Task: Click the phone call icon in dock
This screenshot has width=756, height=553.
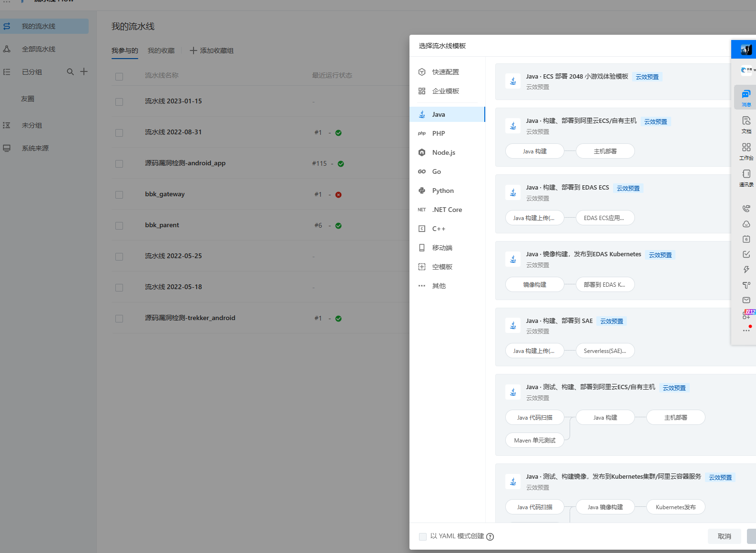Action: point(746,209)
